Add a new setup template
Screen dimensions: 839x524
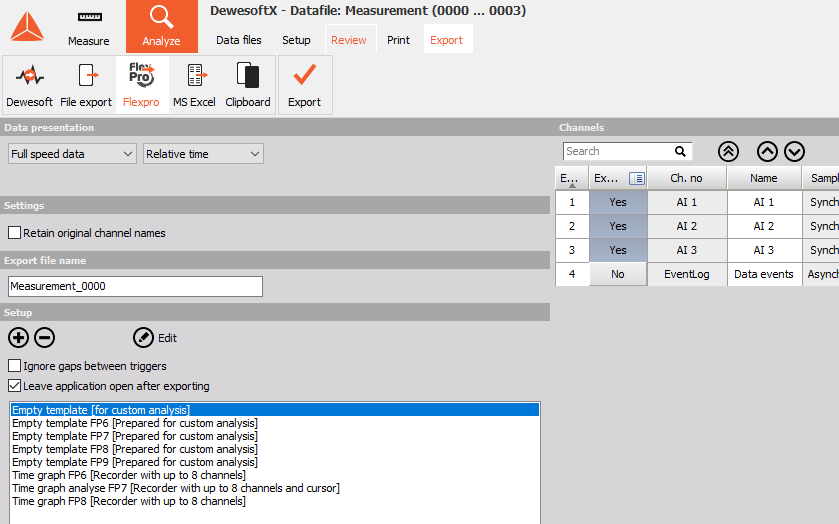pyautogui.click(x=18, y=338)
